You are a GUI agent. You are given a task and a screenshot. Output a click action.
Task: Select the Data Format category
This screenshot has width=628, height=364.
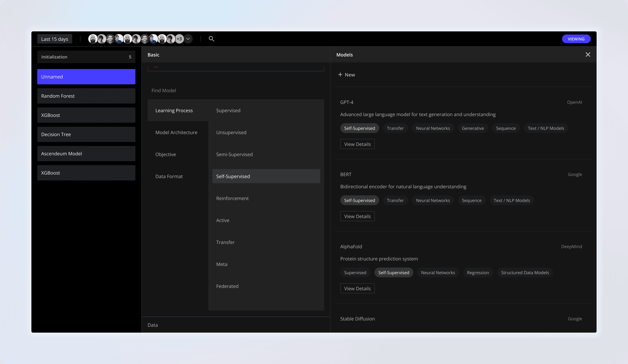coord(169,176)
